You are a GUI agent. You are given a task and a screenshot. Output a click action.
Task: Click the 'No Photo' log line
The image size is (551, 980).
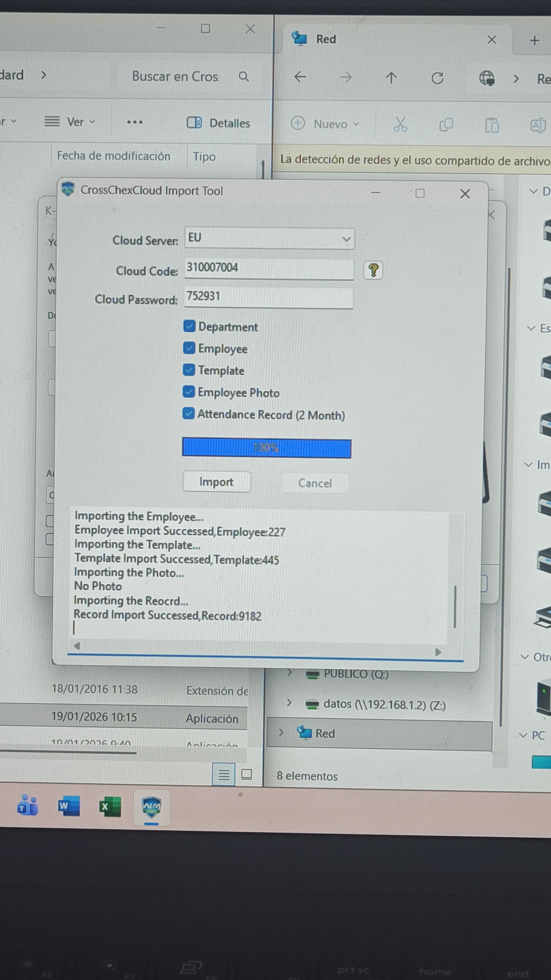98,586
